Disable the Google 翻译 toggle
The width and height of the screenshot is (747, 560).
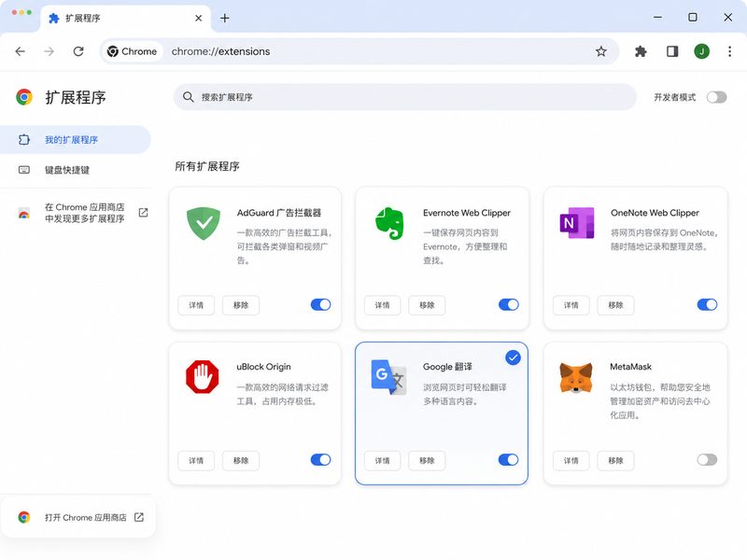(508, 459)
